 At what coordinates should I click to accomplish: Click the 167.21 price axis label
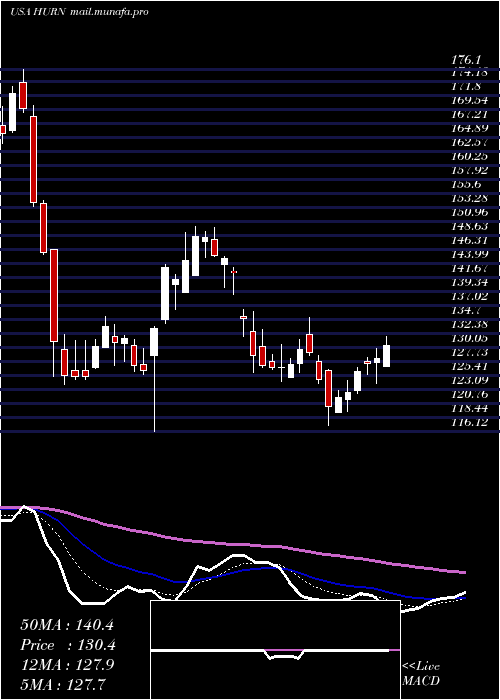point(471,115)
